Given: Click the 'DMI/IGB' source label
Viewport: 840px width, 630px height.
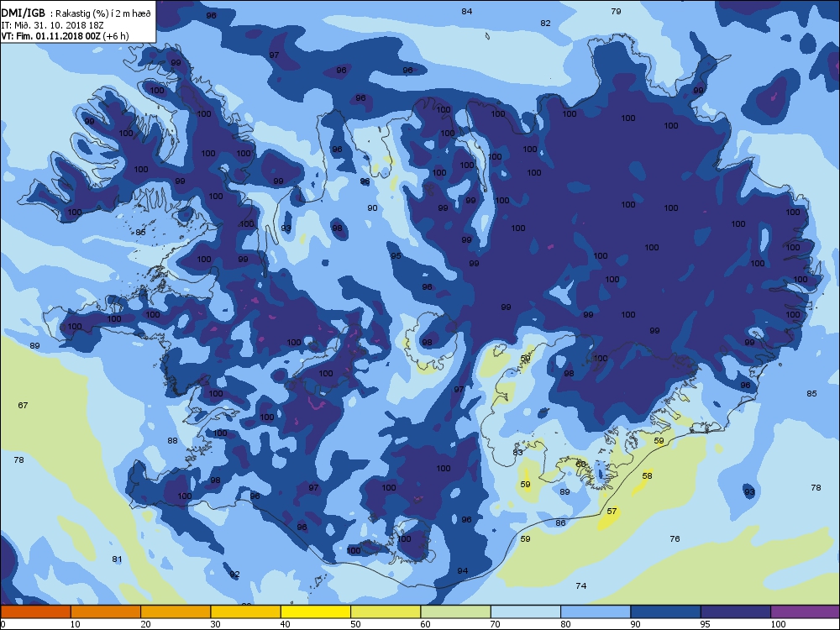Looking at the screenshot, I should [x=24, y=14].
